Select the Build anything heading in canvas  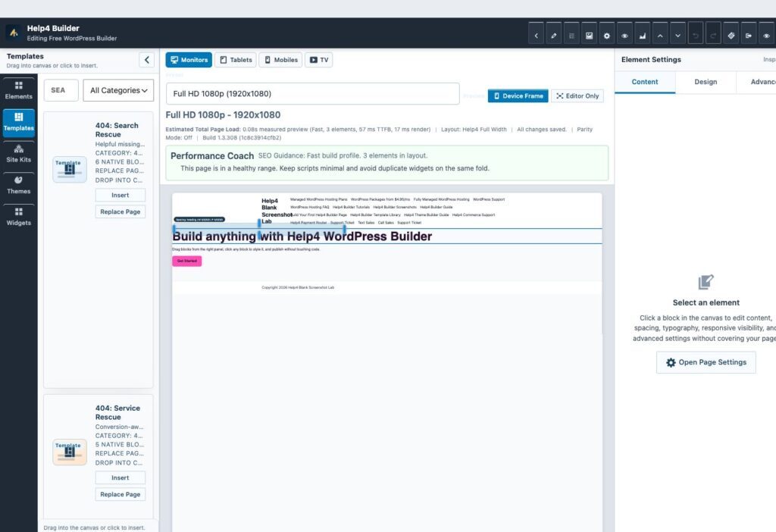click(x=302, y=236)
